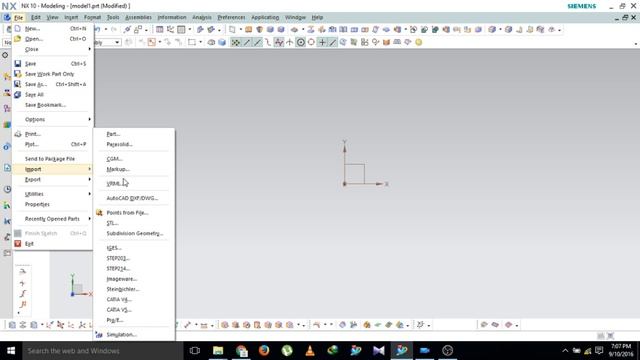This screenshot has width=640, height=360.
Task: Toggle the Point on Curve snap
Action: 333,42
